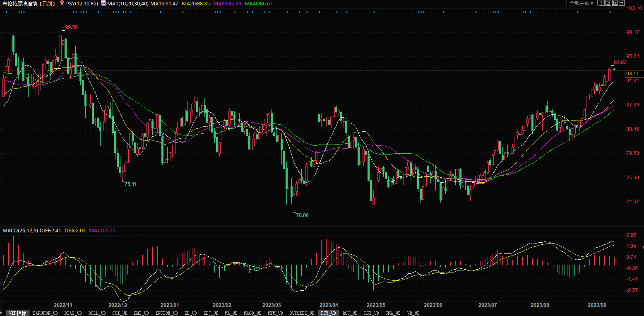Select the VIP指标 tab
The width and height of the screenshot is (644, 316).
coord(17,313)
